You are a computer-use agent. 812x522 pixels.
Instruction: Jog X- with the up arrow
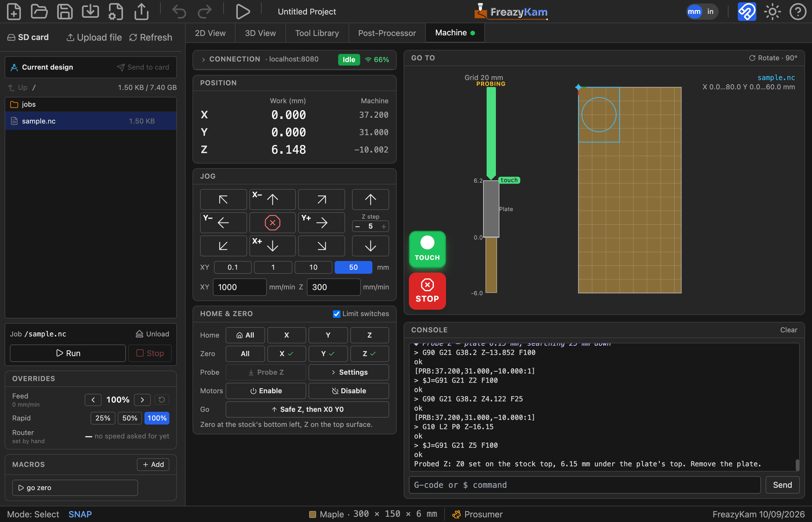[273, 199]
